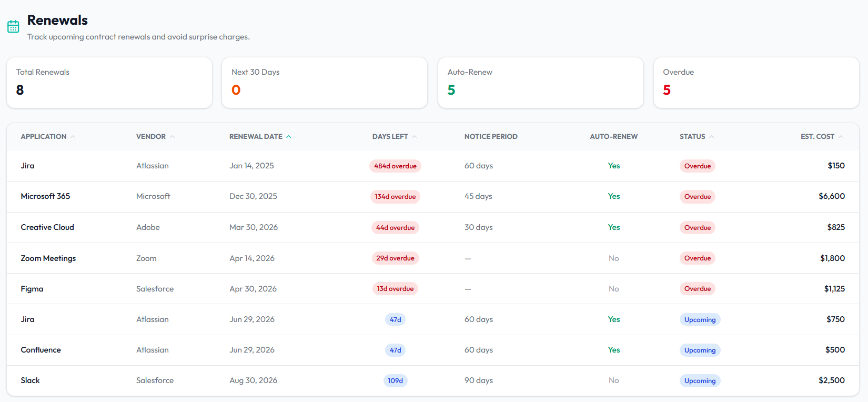Click the 'Apr 14, 2026' renewal date
The height and width of the screenshot is (402, 868).
point(252,258)
